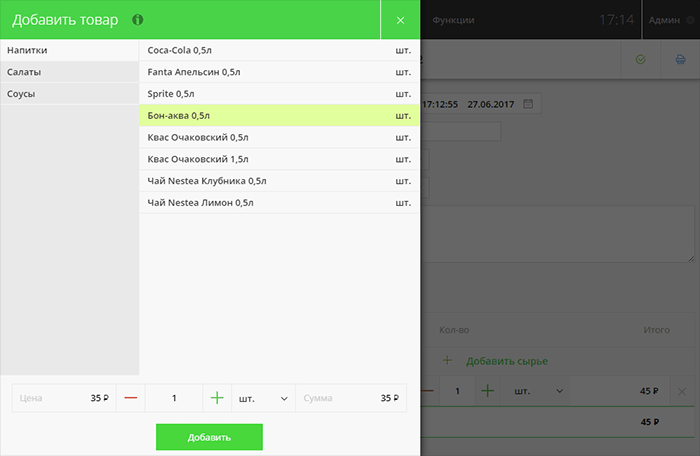Screen dimensions: 700x456
Task: Open the Функции menu
Action: [x=453, y=20]
